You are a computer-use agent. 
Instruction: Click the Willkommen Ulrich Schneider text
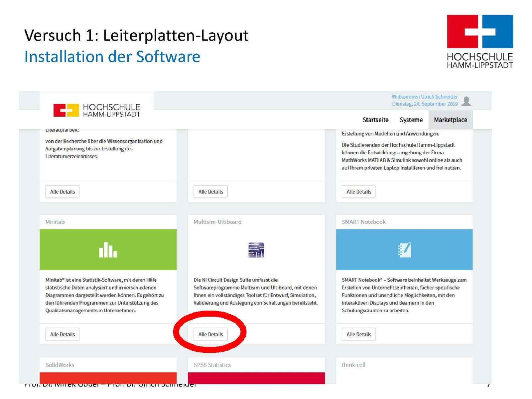click(425, 97)
